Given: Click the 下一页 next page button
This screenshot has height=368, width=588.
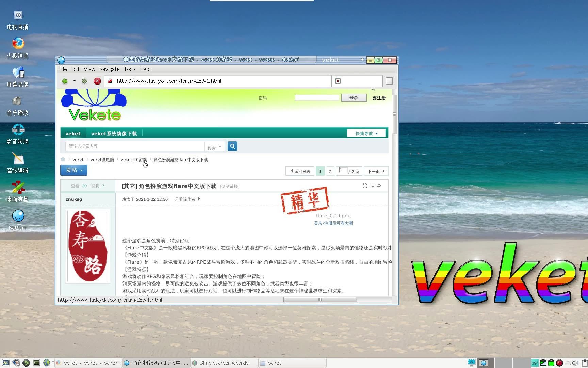Looking at the screenshot, I should (376, 171).
